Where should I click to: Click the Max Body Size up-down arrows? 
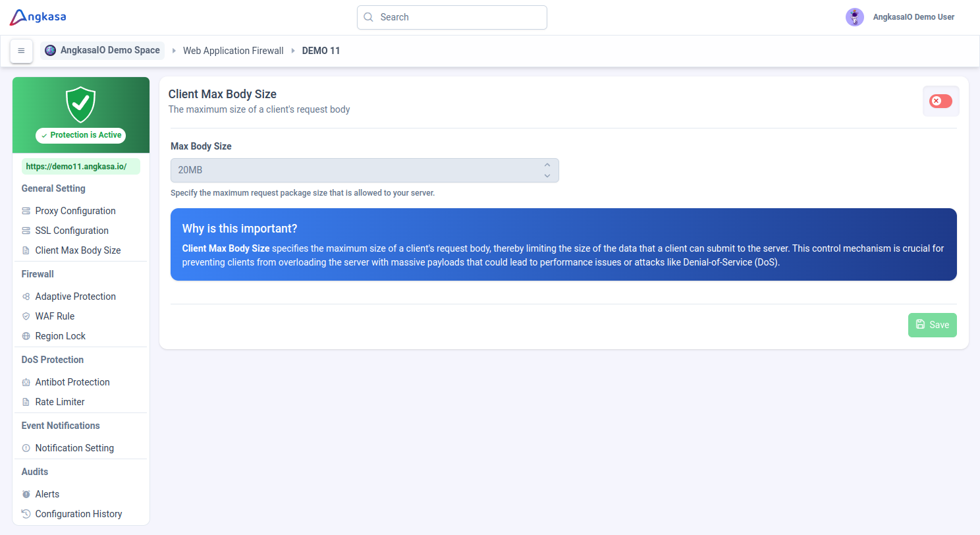click(x=547, y=170)
